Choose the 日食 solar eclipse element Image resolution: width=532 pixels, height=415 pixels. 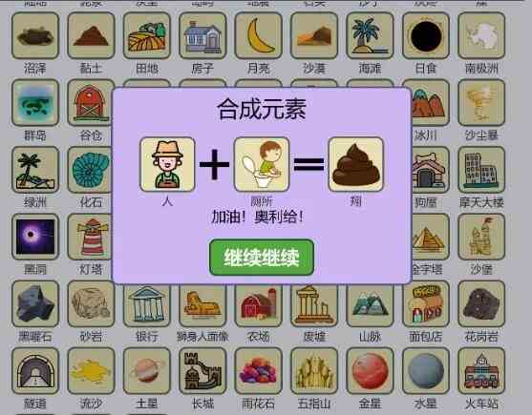click(x=426, y=35)
